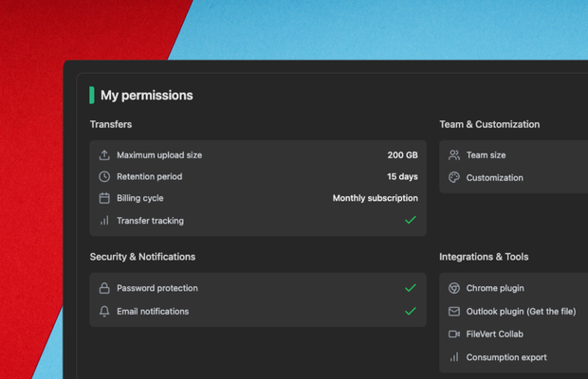Click the Monthly subscription billing value
The width and height of the screenshot is (588, 379).
click(375, 199)
